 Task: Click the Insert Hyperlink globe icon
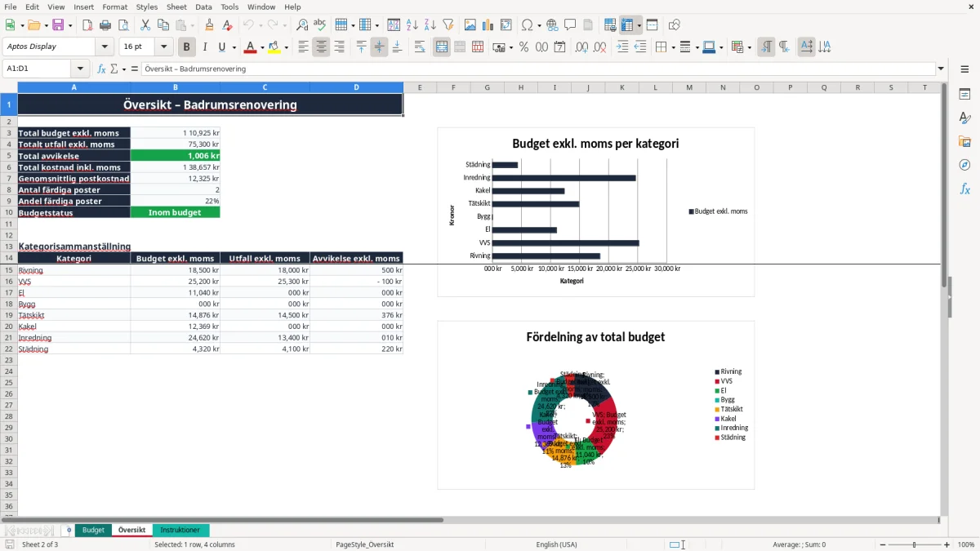coord(552,25)
